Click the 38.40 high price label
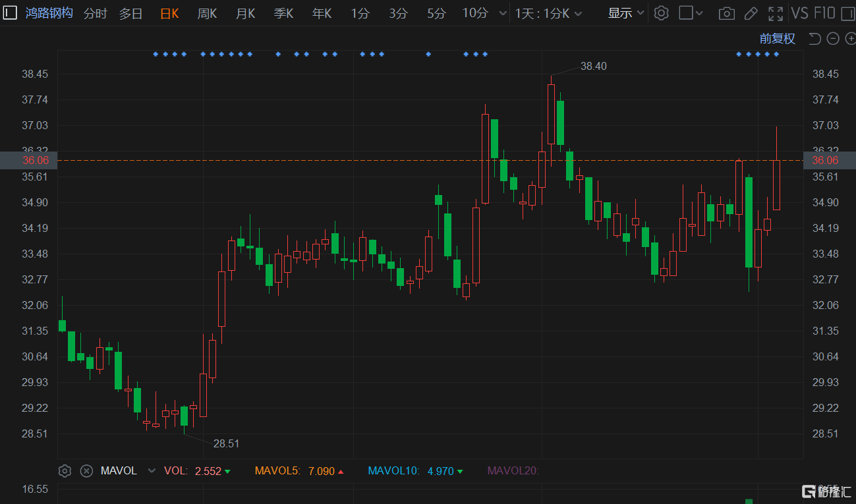 pyautogui.click(x=594, y=66)
